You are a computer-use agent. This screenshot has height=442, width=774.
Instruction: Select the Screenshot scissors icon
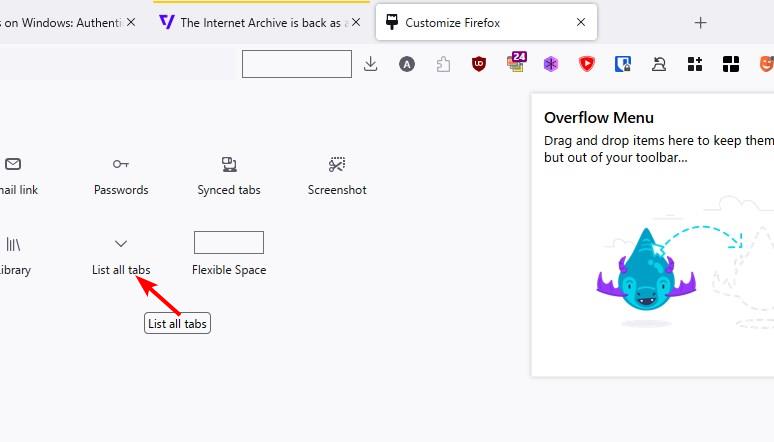point(337,164)
